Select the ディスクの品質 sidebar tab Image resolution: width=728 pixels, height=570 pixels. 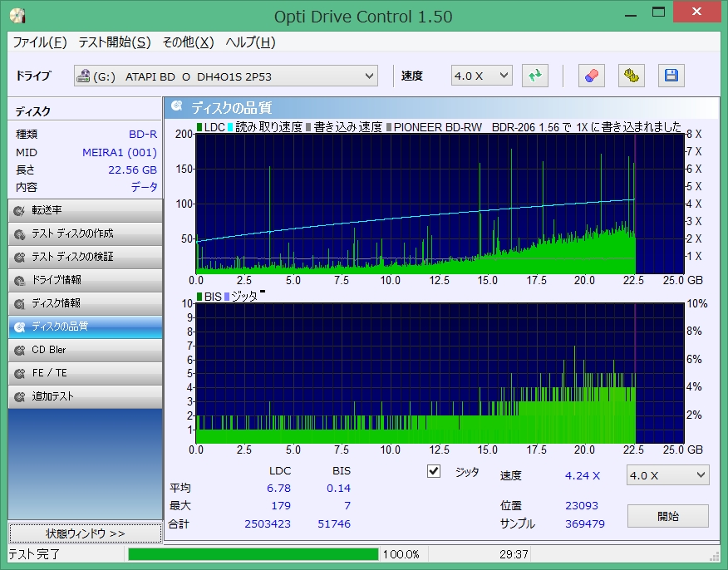click(85, 327)
